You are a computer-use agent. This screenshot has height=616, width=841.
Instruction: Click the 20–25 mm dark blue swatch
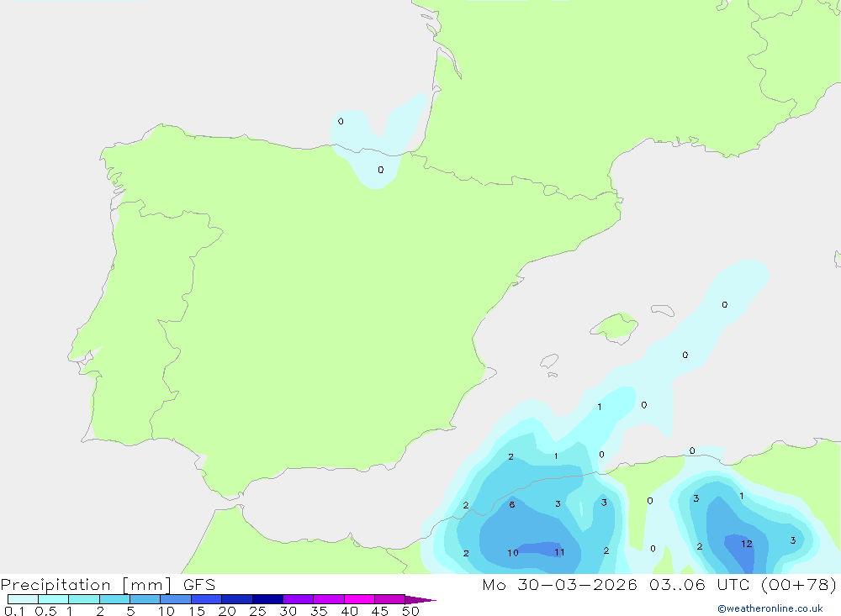pos(237,599)
